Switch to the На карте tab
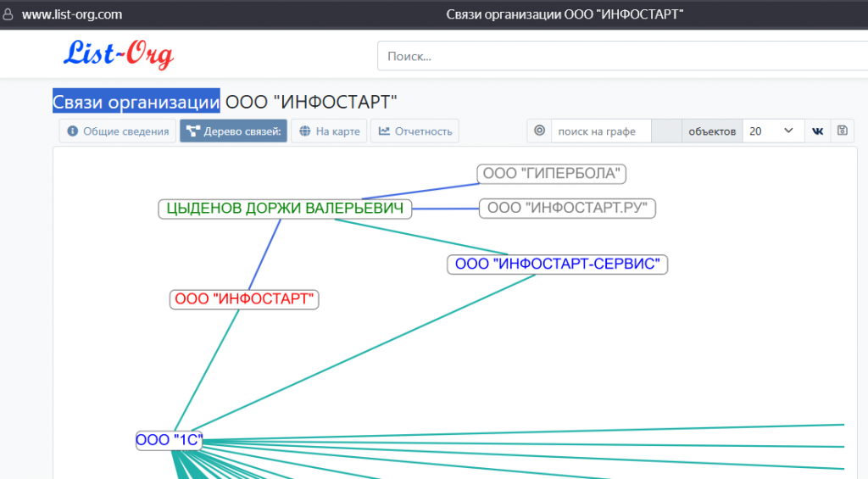 329,131
